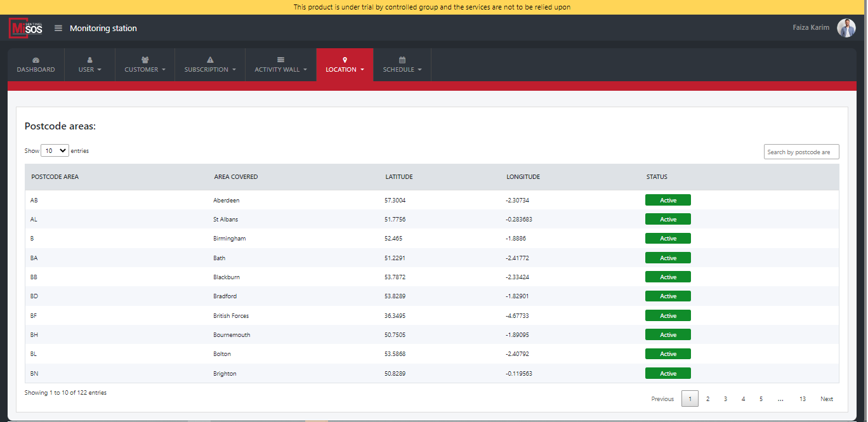This screenshot has width=868, height=422.
Task: Open the Subscription menu label
Action: [210, 70]
